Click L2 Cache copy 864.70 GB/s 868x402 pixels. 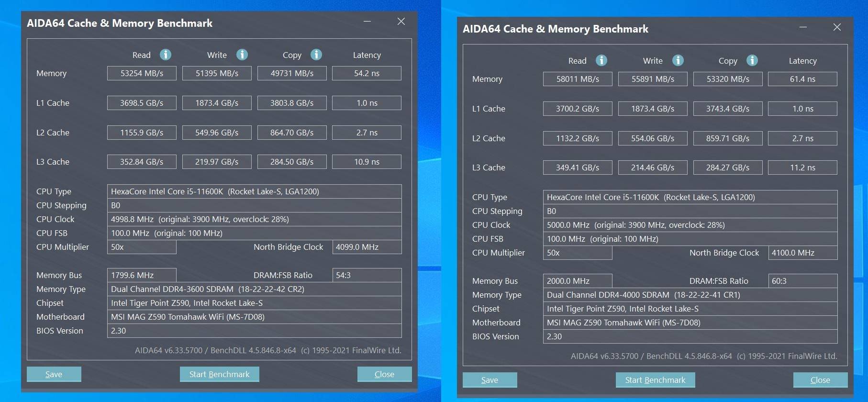click(x=292, y=133)
